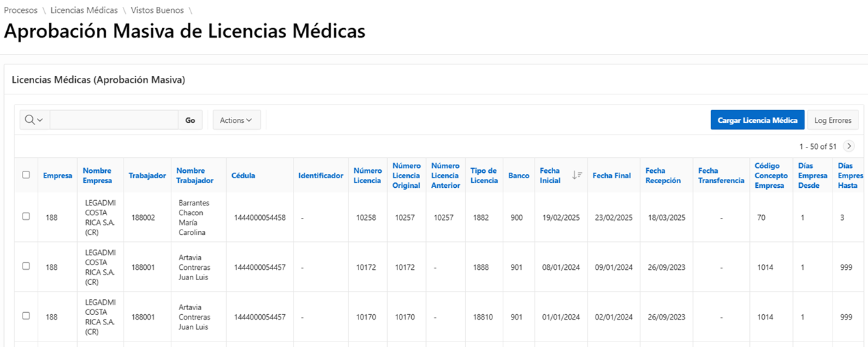
Task: Open the Cédula column header menu
Action: (x=243, y=176)
